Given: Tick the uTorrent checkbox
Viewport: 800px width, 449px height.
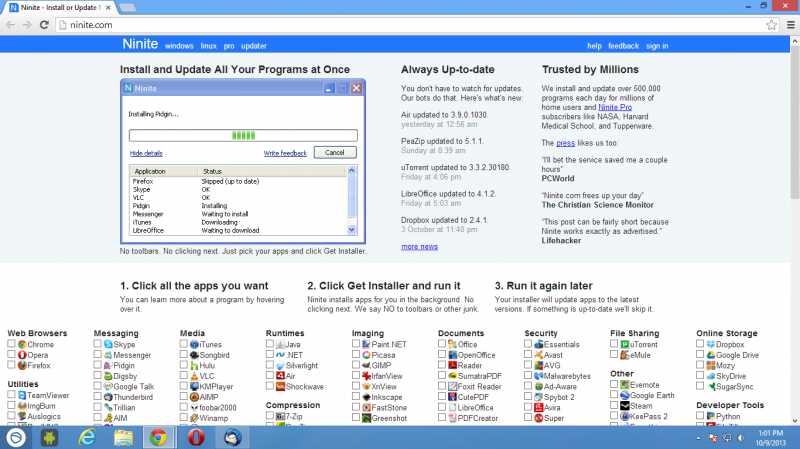Looking at the screenshot, I should pos(614,344).
